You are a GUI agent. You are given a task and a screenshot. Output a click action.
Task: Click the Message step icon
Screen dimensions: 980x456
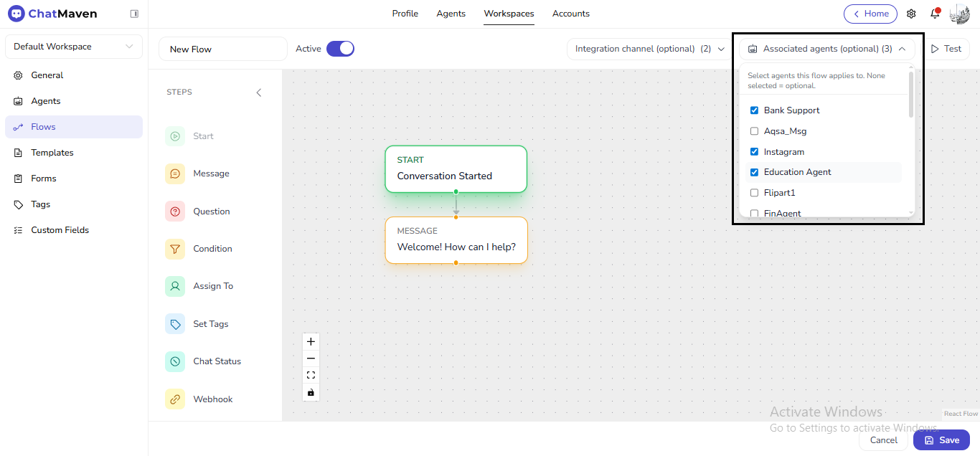(174, 174)
